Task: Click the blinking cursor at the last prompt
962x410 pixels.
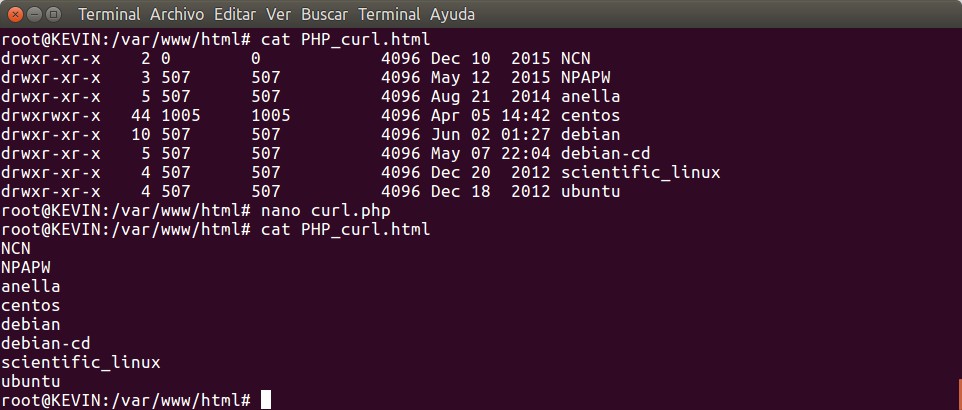Action: [x=266, y=400]
